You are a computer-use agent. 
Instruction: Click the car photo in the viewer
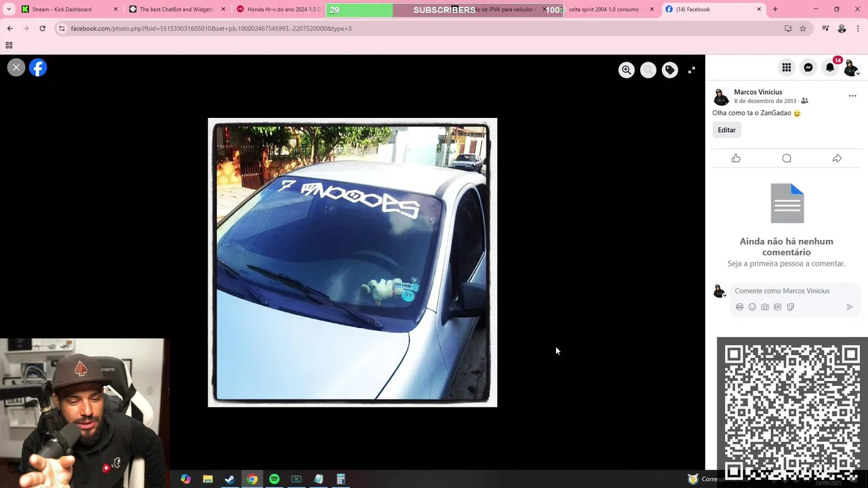(353, 262)
